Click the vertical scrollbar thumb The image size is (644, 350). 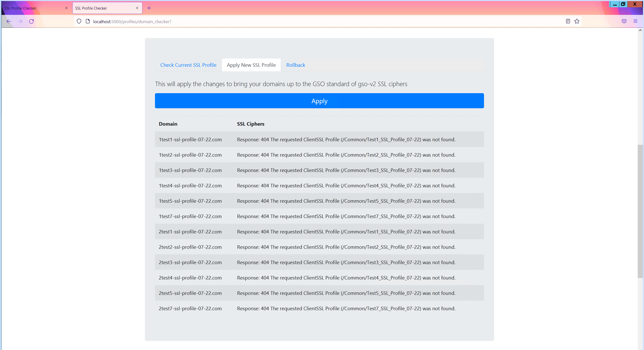pos(640,212)
